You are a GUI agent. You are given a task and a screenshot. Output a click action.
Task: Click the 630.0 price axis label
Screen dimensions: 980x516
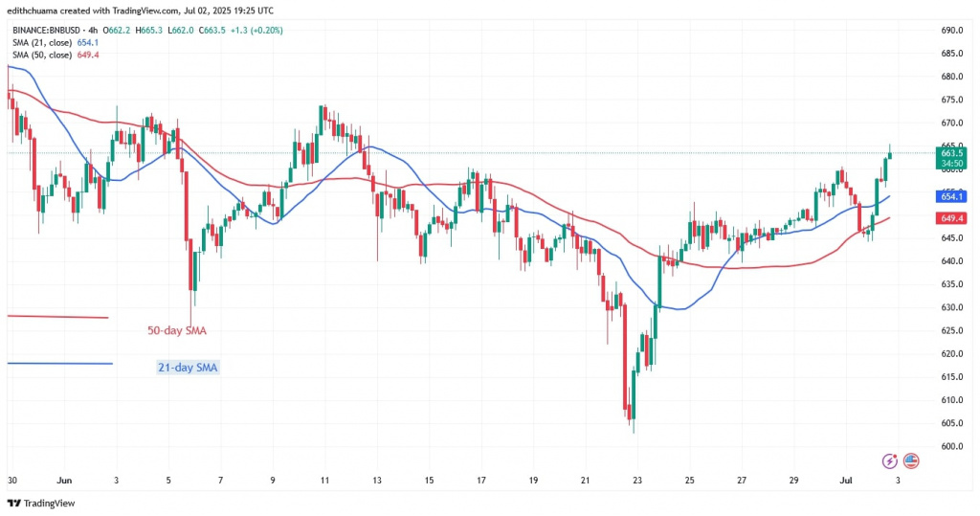[x=952, y=307]
